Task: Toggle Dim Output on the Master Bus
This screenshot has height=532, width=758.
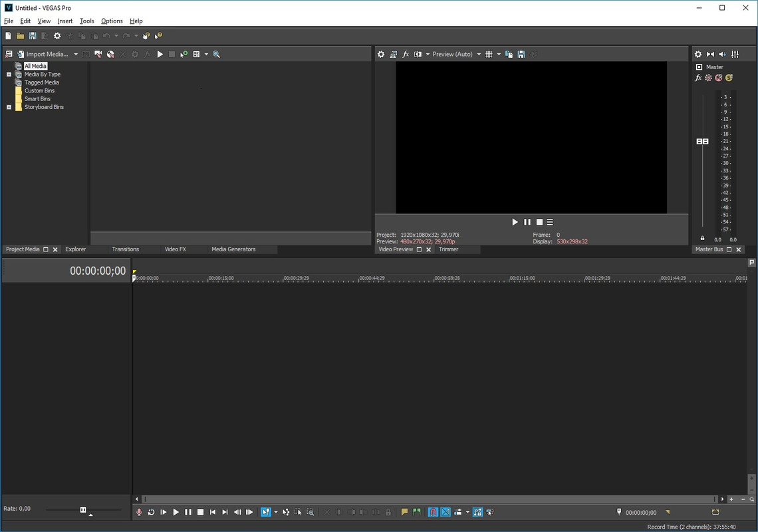Action: pyautogui.click(x=722, y=54)
